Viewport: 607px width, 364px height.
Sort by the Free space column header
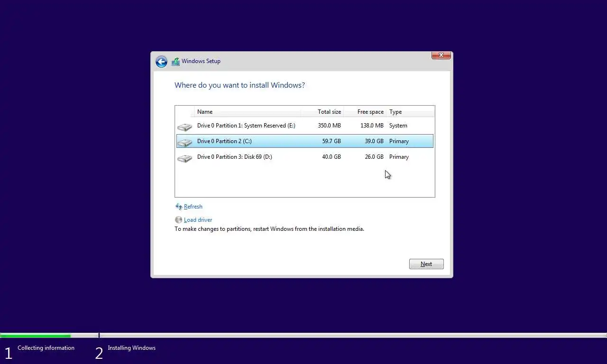click(365, 112)
